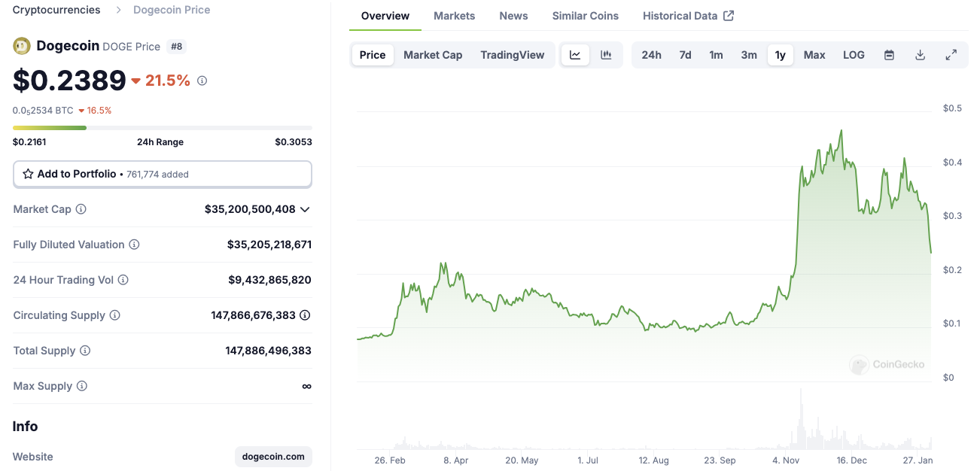Screen dimensions: 980x471
Task: Click the 147,886,496,383 total supply value
Action: (x=269, y=351)
